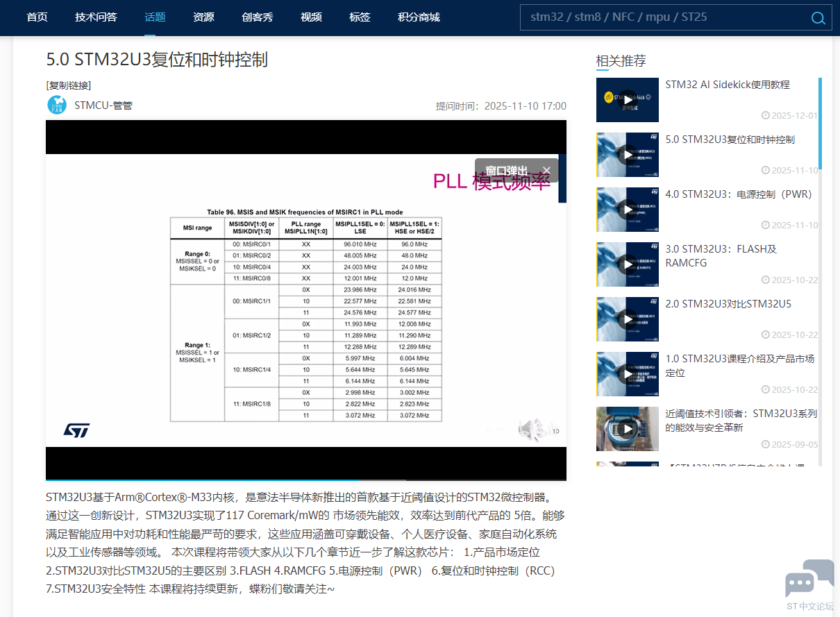840x617 pixels.
Task: Click the 96.010 MHz table cell
Action: click(x=360, y=244)
